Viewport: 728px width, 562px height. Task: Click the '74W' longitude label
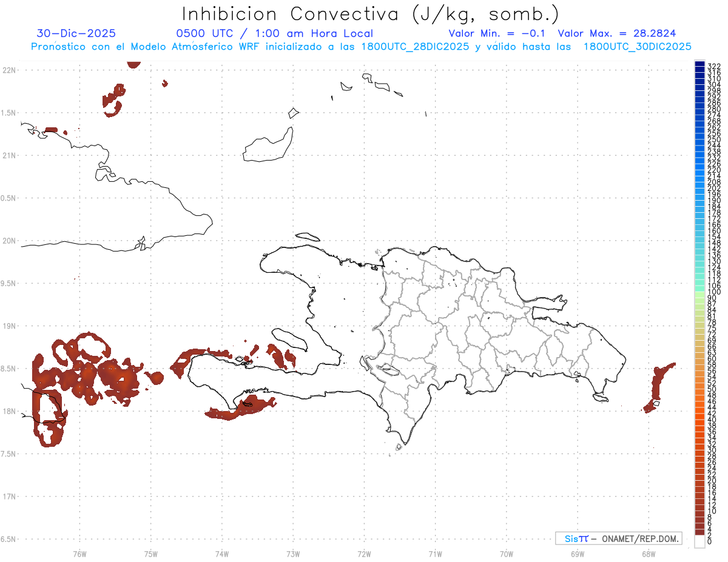tap(221, 554)
